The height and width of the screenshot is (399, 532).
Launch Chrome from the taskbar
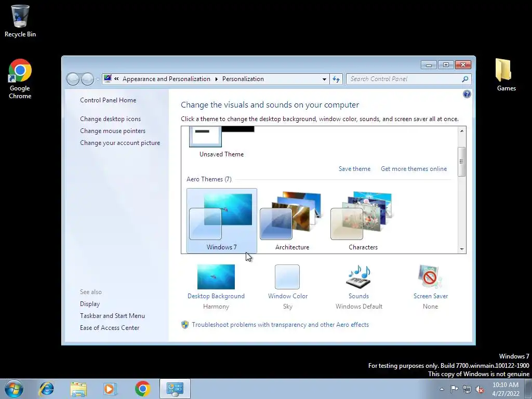[x=142, y=389]
